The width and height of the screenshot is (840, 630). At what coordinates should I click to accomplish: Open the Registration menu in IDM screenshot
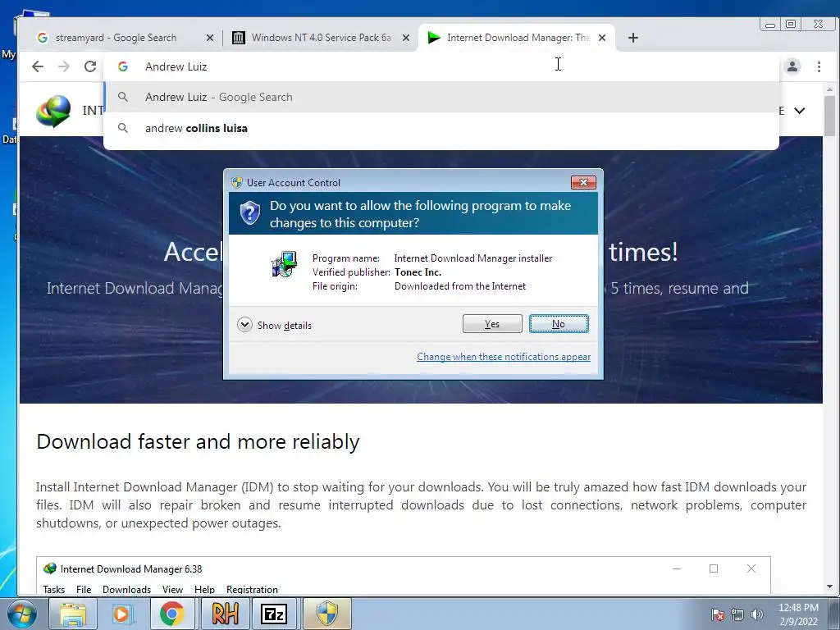pos(252,589)
